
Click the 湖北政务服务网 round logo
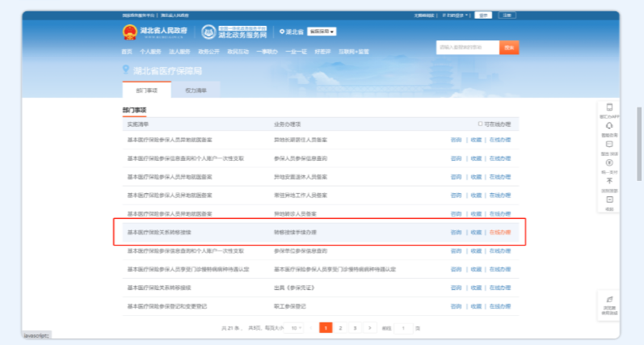tap(208, 32)
